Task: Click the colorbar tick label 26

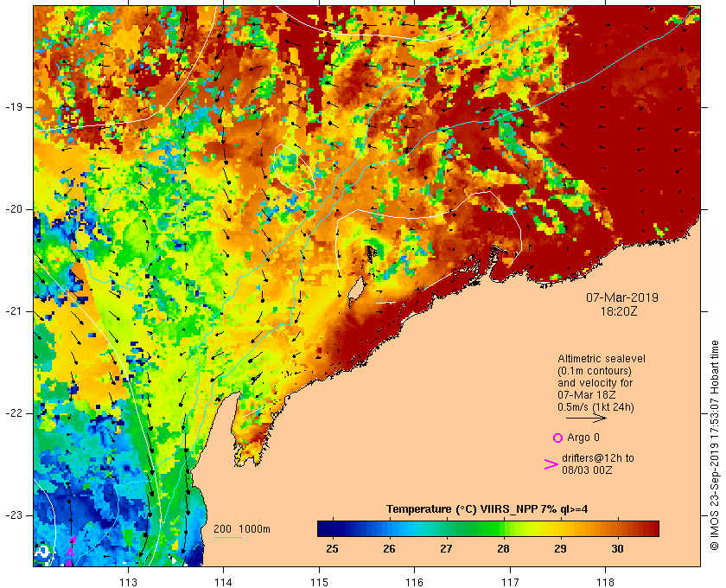Action: coord(390,548)
